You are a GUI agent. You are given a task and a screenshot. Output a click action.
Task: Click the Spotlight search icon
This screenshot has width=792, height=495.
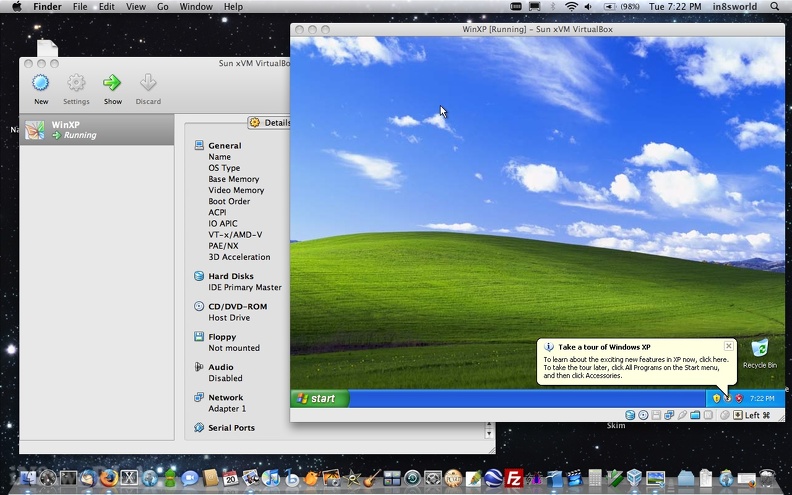click(775, 7)
